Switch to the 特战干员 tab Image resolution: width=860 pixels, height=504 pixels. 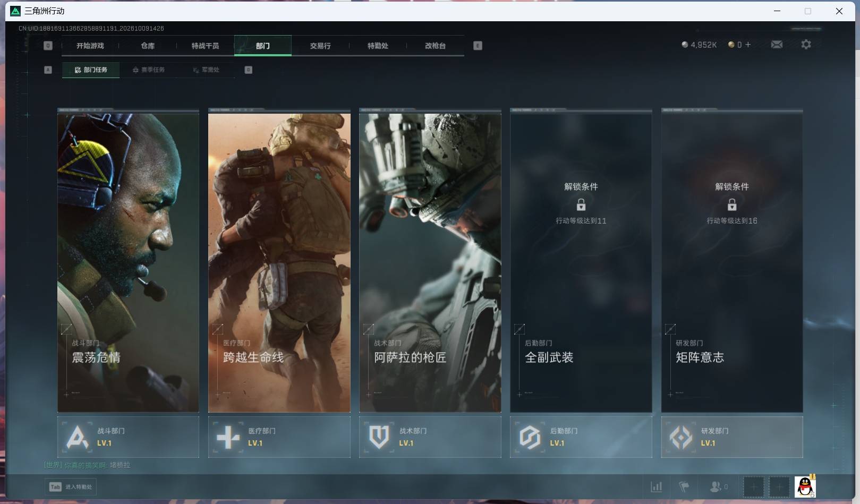pyautogui.click(x=205, y=46)
